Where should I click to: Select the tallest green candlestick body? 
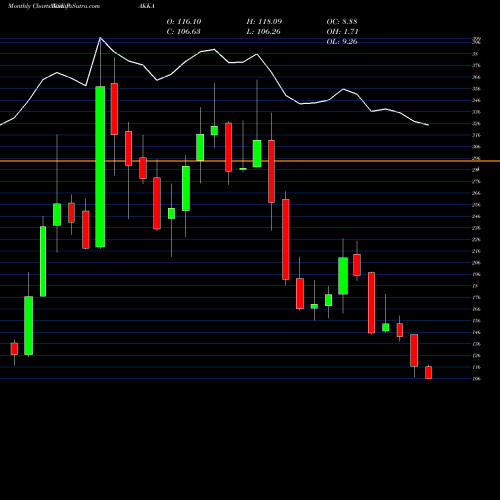click(x=100, y=167)
